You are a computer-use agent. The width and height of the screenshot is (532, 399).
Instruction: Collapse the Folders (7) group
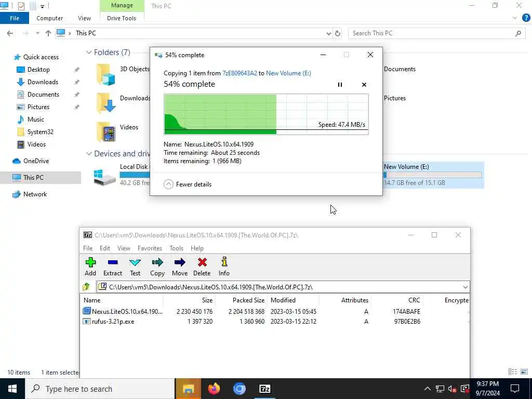pos(89,52)
